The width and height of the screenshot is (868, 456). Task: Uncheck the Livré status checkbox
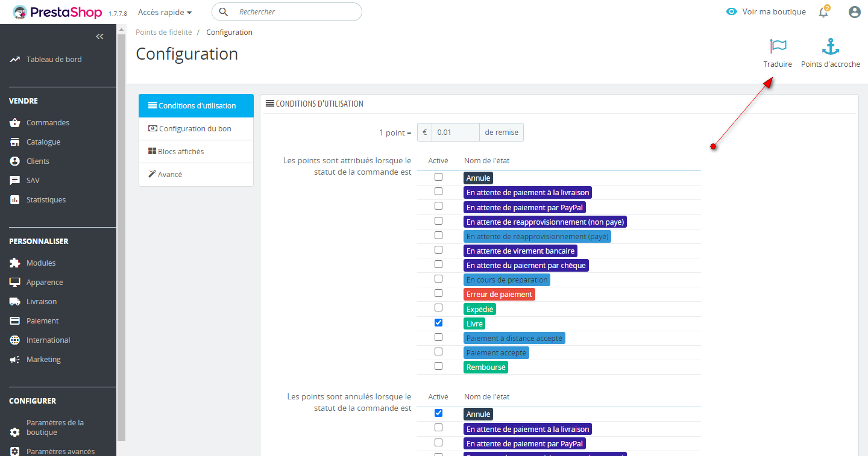click(438, 322)
